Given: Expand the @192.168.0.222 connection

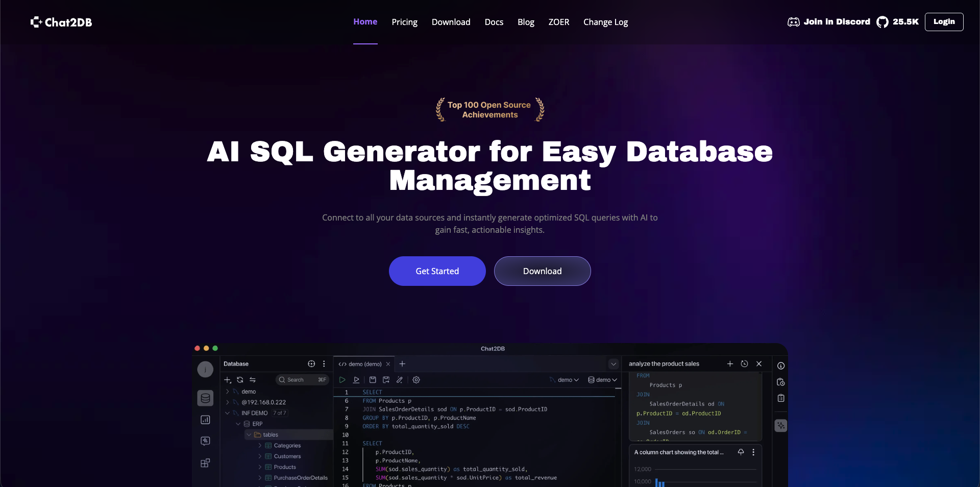Looking at the screenshot, I should [x=228, y=402].
